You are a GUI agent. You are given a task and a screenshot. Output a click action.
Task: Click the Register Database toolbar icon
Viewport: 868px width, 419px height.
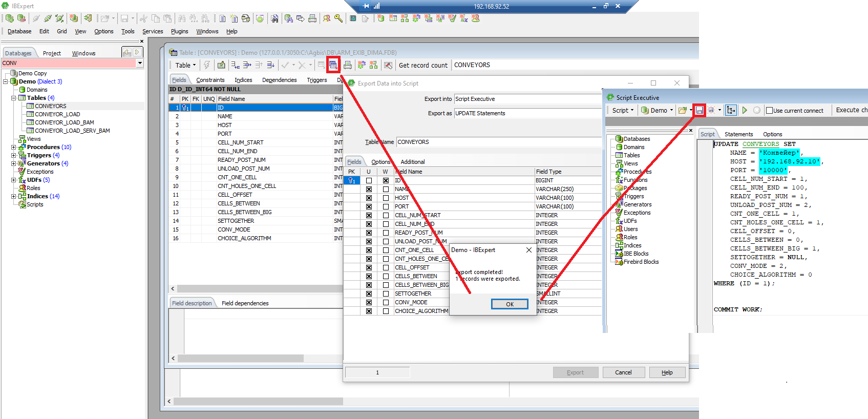(x=10, y=18)
